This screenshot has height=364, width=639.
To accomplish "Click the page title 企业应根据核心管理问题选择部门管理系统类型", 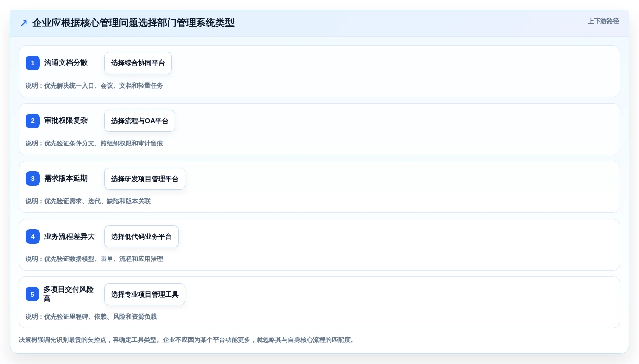I will pos(133,23).
